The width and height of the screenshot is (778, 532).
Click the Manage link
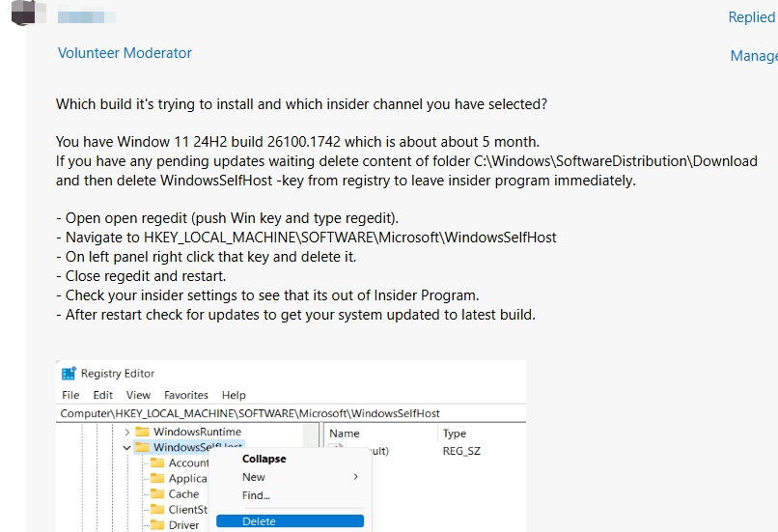(x=754, y=56)
